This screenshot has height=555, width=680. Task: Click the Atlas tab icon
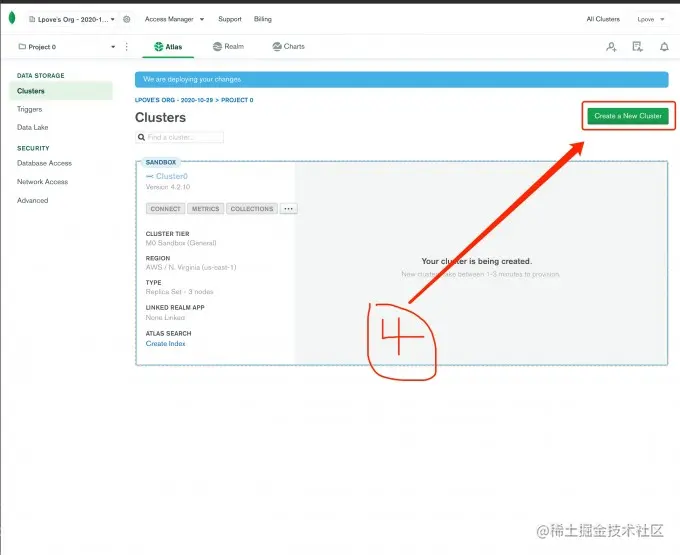pyautogui.click(x=159, y=46)
